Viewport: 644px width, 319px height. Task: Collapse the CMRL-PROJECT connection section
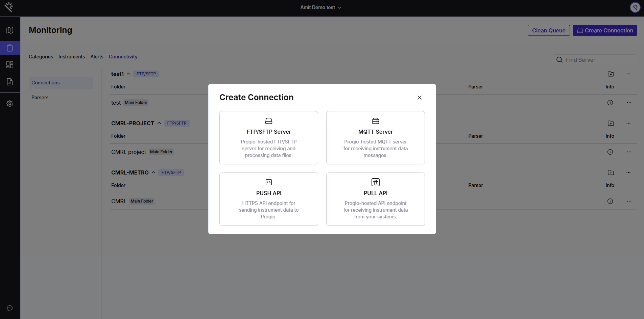coord(159,123)
